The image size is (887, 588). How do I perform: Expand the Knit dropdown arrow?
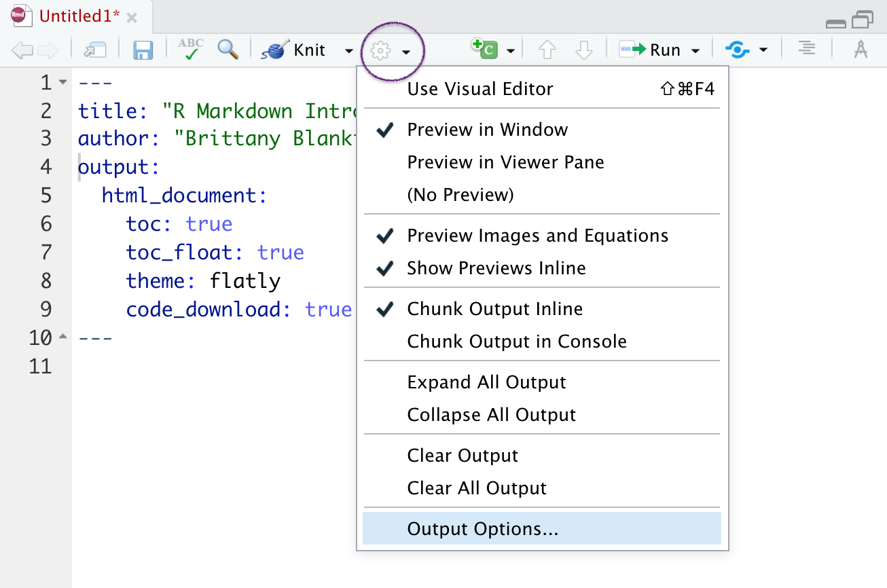coord(348,51)
